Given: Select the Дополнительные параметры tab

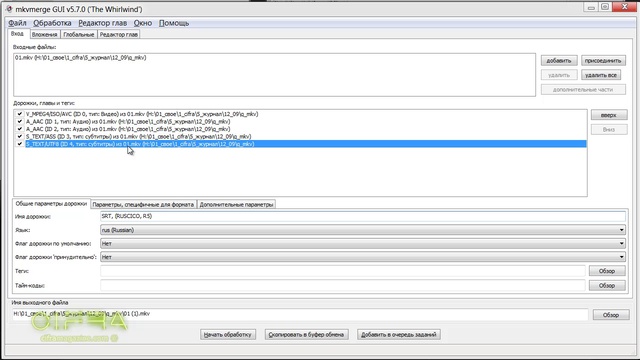Looking at the screenshot, I should pos(236,204).
